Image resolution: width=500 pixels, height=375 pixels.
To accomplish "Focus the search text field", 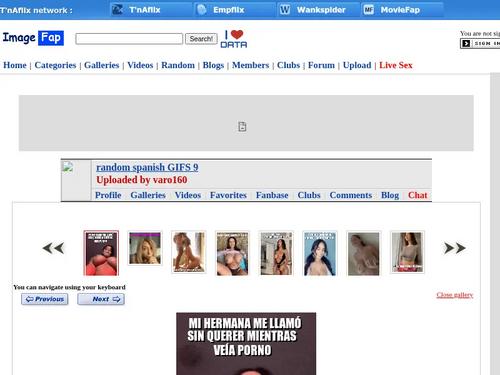I will pos(129,39).
